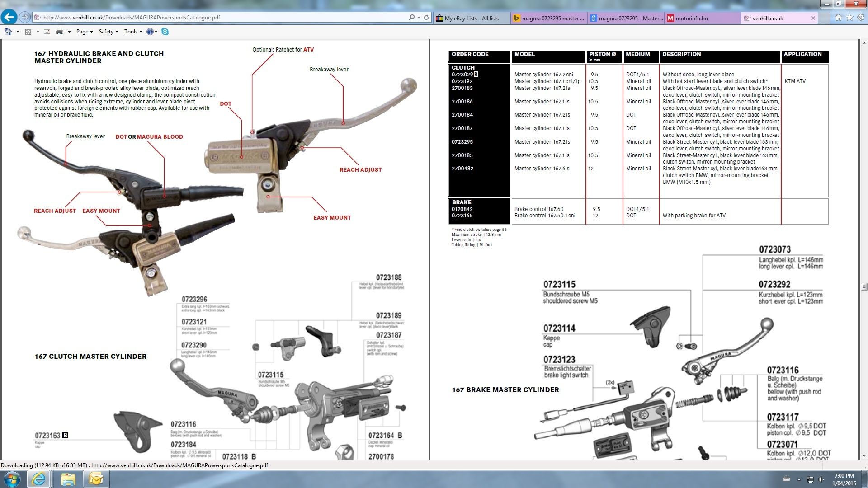Viewport: 868px width, 488px height.
Task: Open the Safety dropdown menu
Action: tap(108, 32)
